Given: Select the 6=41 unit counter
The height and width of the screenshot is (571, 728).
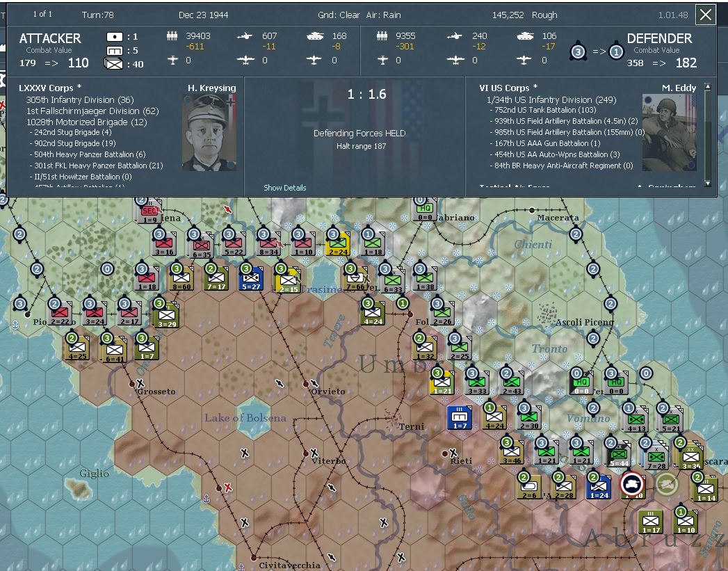Looking at the screenshot, I should pos(114,351).
